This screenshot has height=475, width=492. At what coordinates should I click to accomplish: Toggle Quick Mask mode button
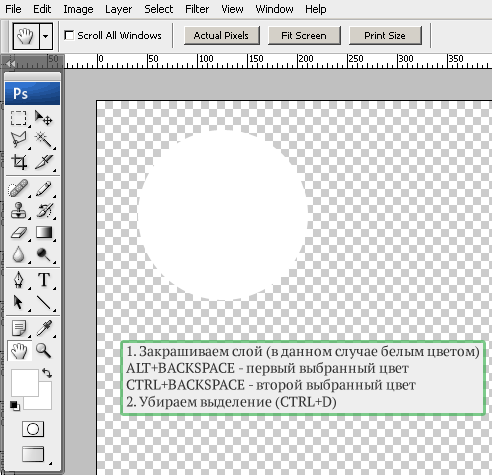tap(33, 429)
